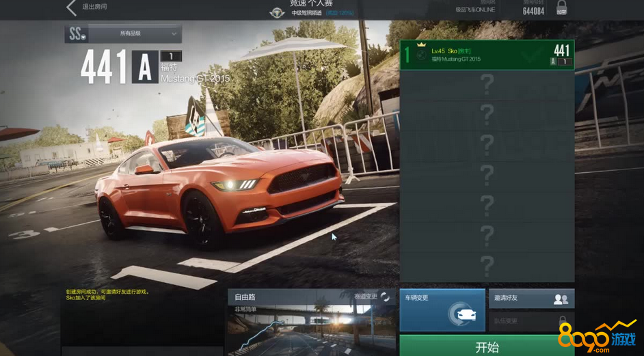Click the SS class rank icon

coord(76,33)
